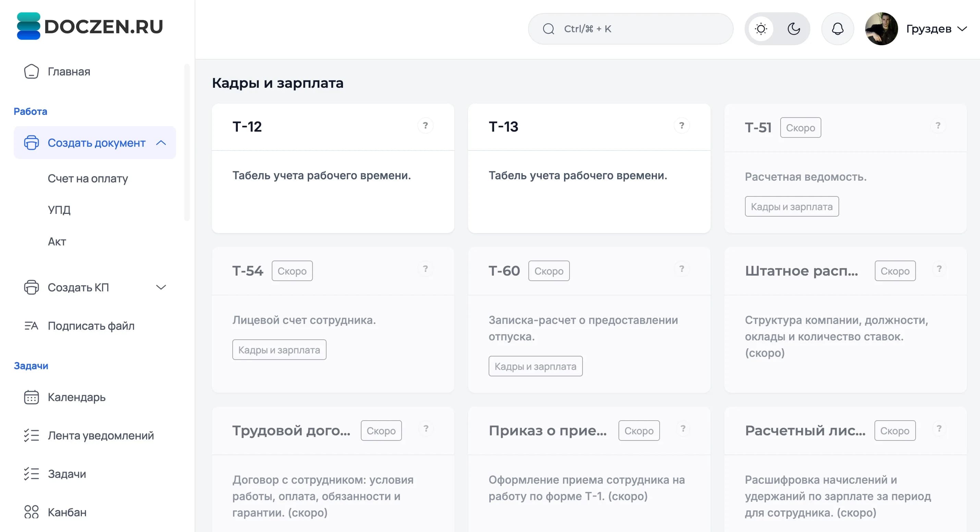Show help for Приказ о приеме card
The image size is (980, 532).
683,428
